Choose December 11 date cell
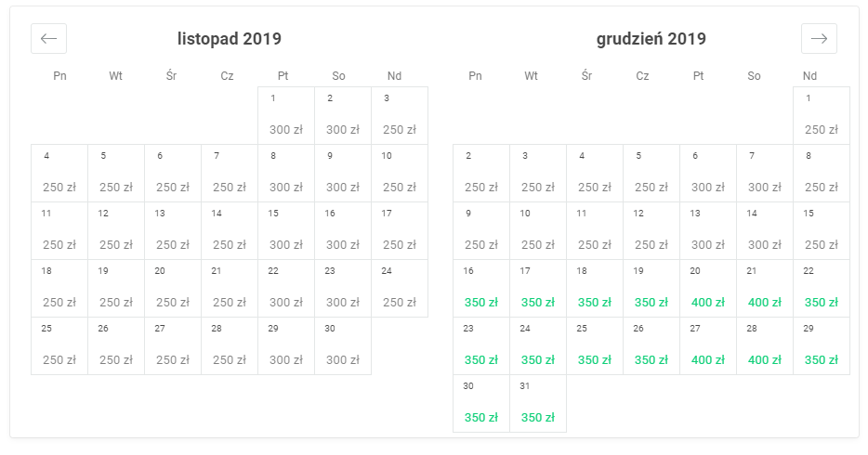868x455 pixels. (595, 231)
